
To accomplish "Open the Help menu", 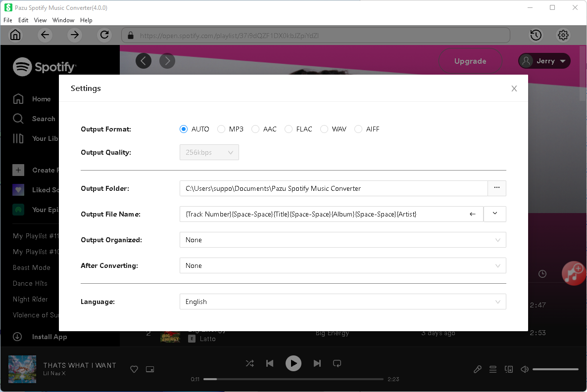I will point(86,20).
